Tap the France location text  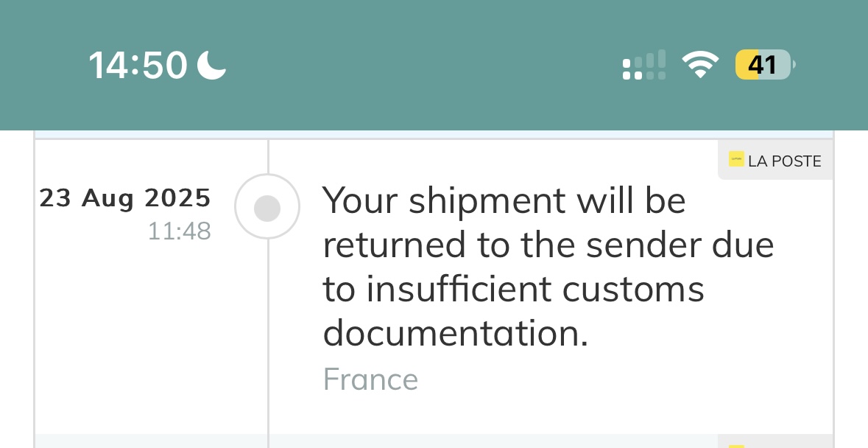click(x=370, y=379)
